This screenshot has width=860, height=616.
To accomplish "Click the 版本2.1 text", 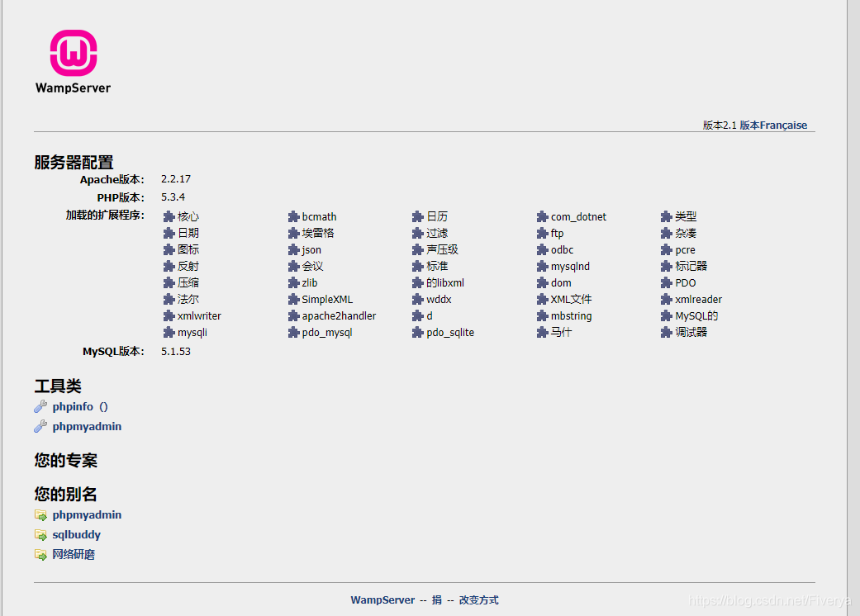I will [x=720, y=125].
